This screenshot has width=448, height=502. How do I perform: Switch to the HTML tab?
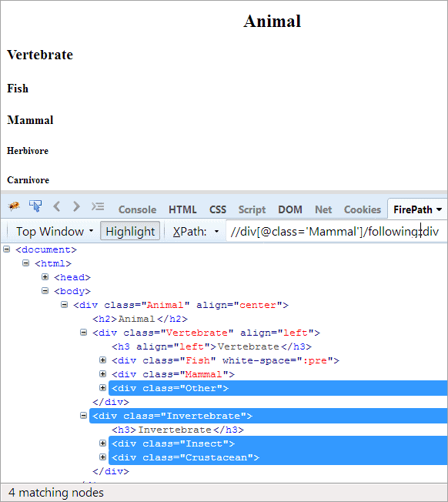pyautogui.click(x=182, y=209)
